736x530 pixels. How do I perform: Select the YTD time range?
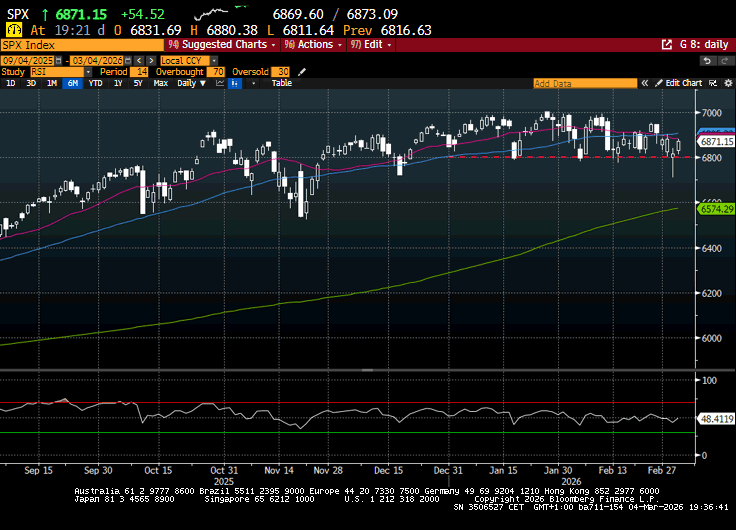pyautogui.click(x=96, y=83)
